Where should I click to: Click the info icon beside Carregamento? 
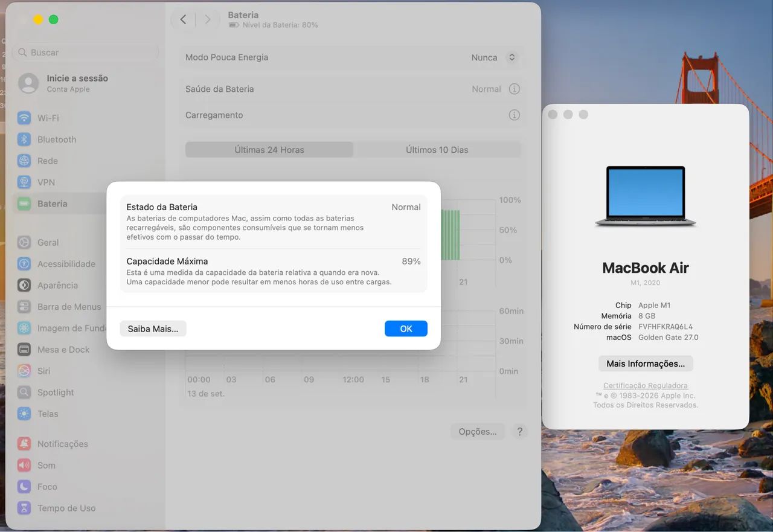coord(514,115)
